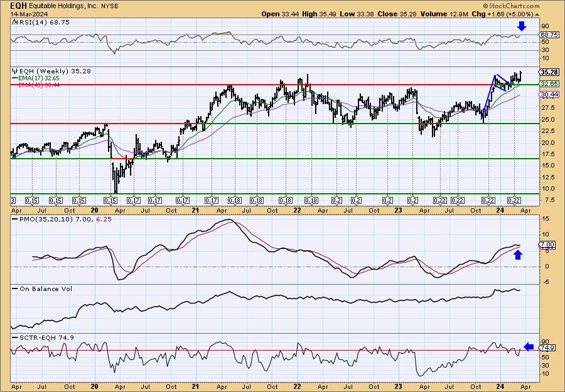The width and height of the screenshot is (565, 392).
Task: Click the 68.75 value tag on the RSI axis
Action: tap(549, 35)
